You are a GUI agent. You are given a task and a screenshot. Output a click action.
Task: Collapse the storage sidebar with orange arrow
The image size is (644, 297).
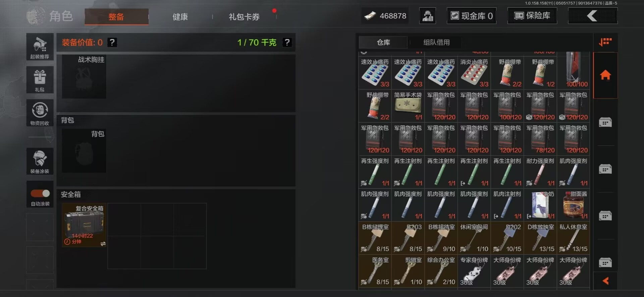605,281
